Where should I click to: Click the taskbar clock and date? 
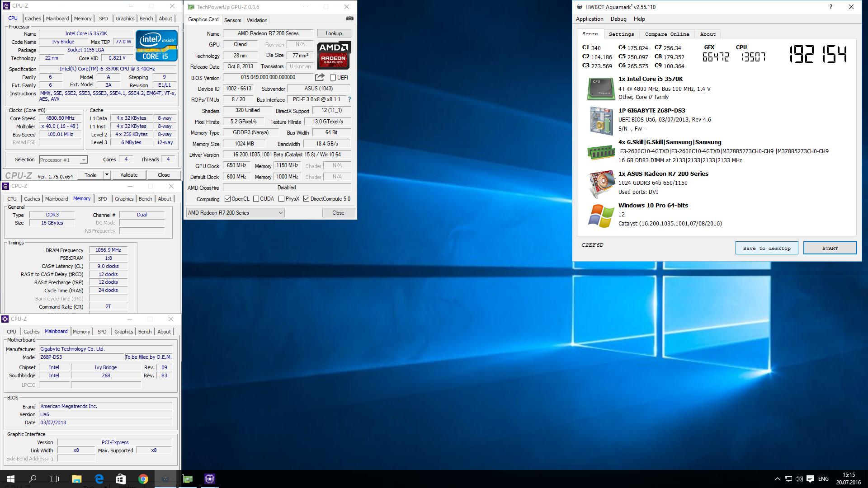coord(849,479)
